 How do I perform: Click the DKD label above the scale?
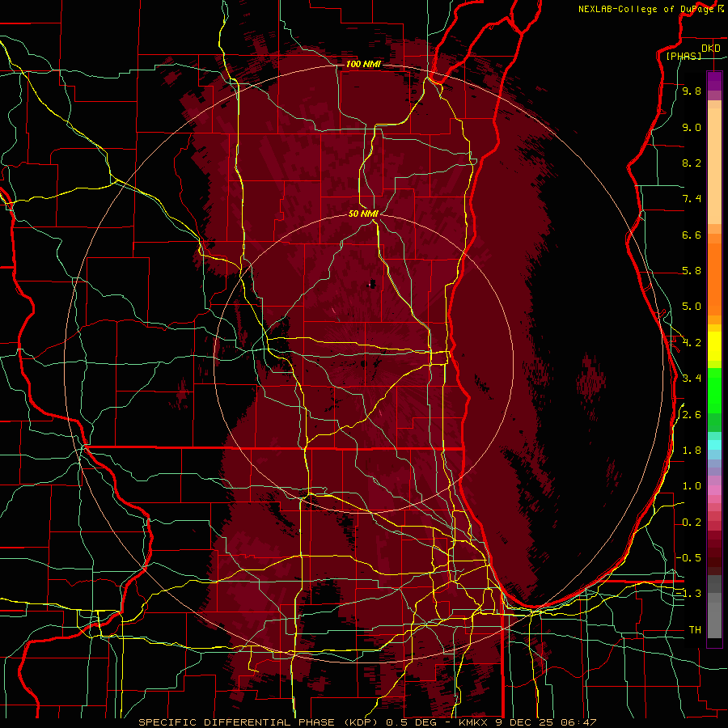[x=711, y=49]
